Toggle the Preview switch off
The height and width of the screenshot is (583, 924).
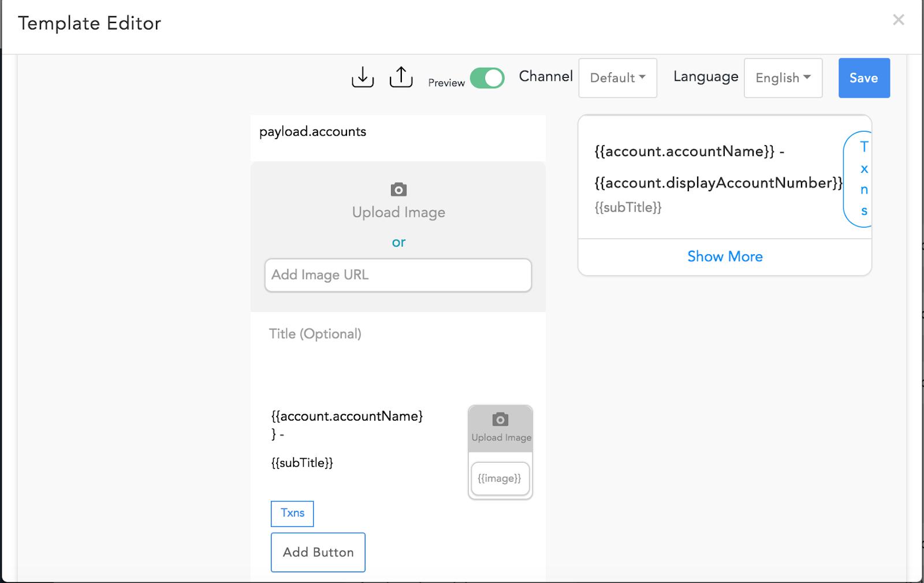(487, 78)
